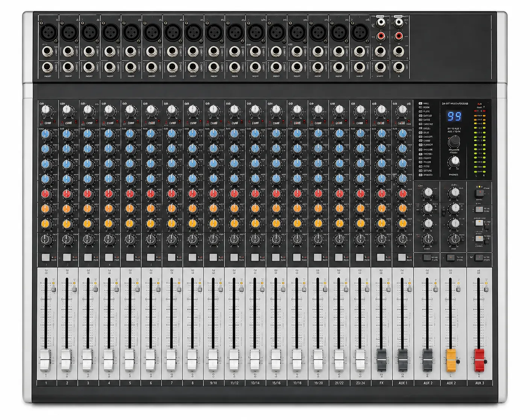This screenshot has height=420, width=530.
Task: Toggle the mute button on channel 11/12
Action: (234, 258)
